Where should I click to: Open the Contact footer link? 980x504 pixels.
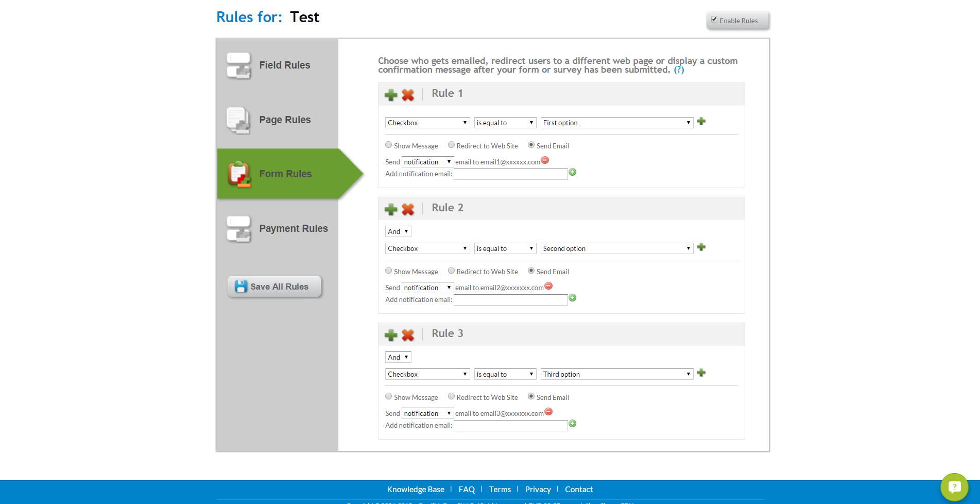click(x=579, y=490)
